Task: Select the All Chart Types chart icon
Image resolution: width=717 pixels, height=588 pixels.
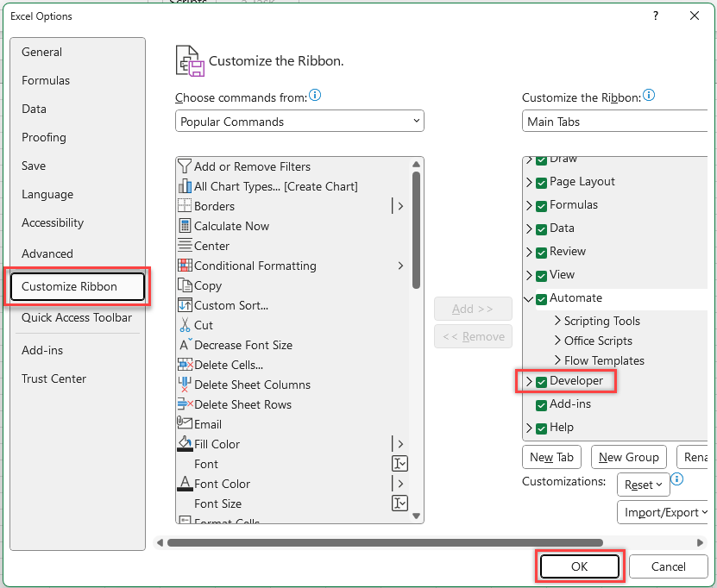Action: tap(184, 186)
